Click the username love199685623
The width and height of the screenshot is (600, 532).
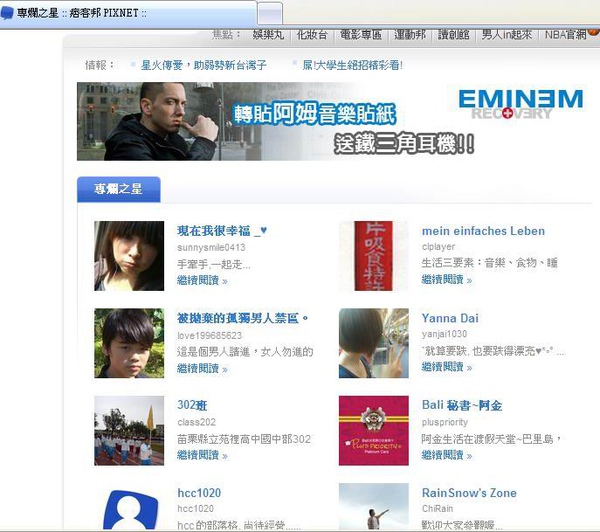click(209, 336)
